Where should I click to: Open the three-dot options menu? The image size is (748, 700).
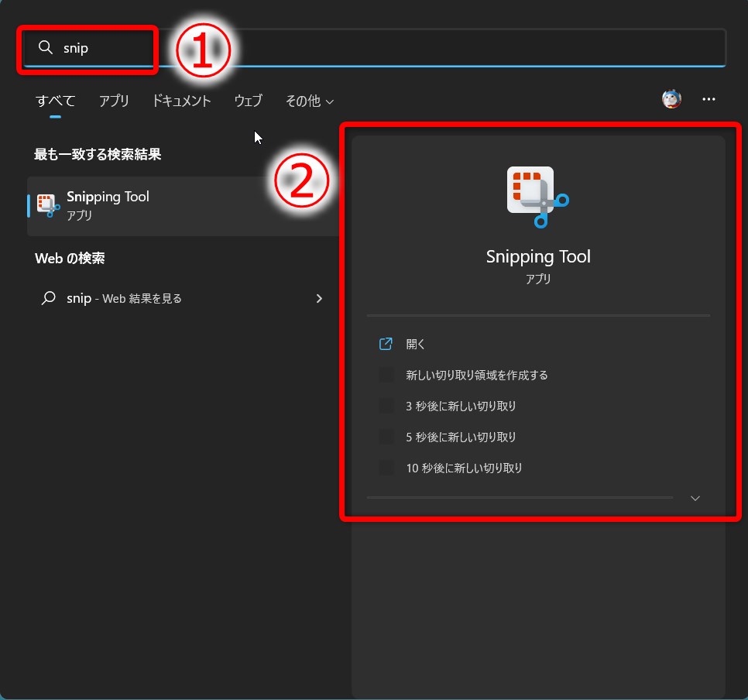tap(709, 99)
